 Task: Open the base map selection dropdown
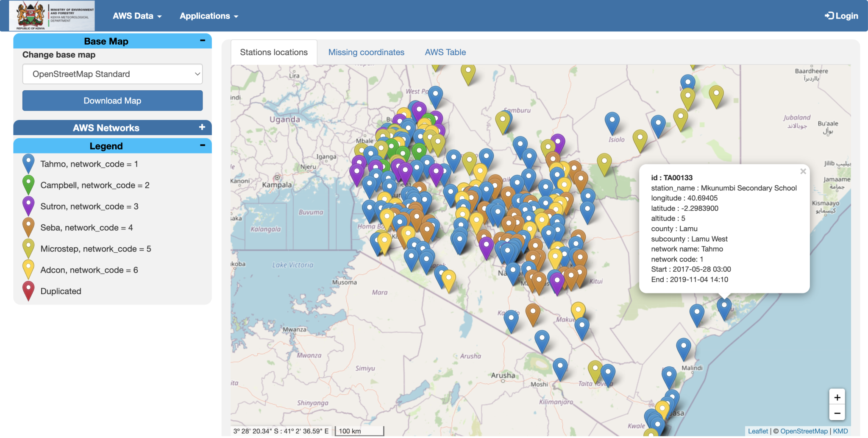(x=112, y=74)
